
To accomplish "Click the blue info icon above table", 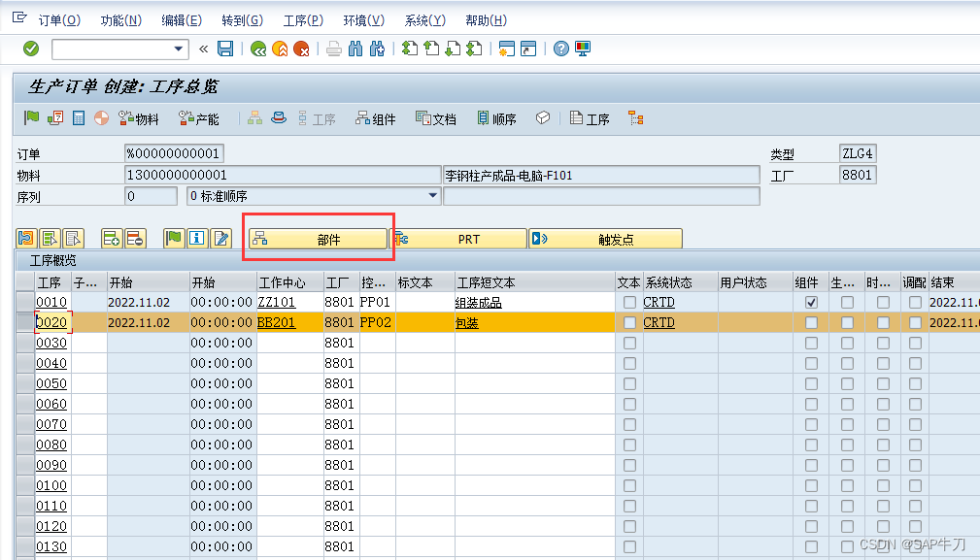I will [197, 239].
